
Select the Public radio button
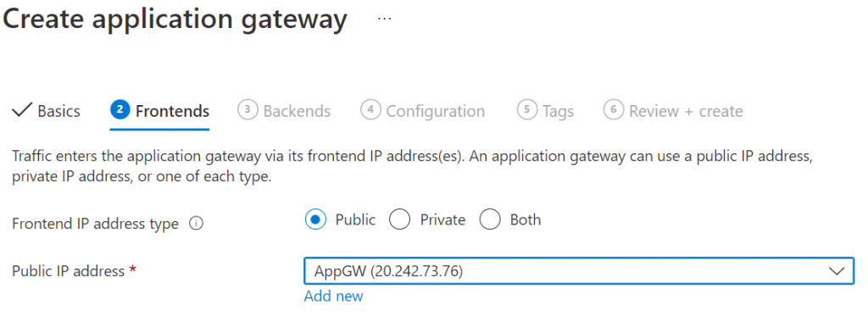[315, 219]
